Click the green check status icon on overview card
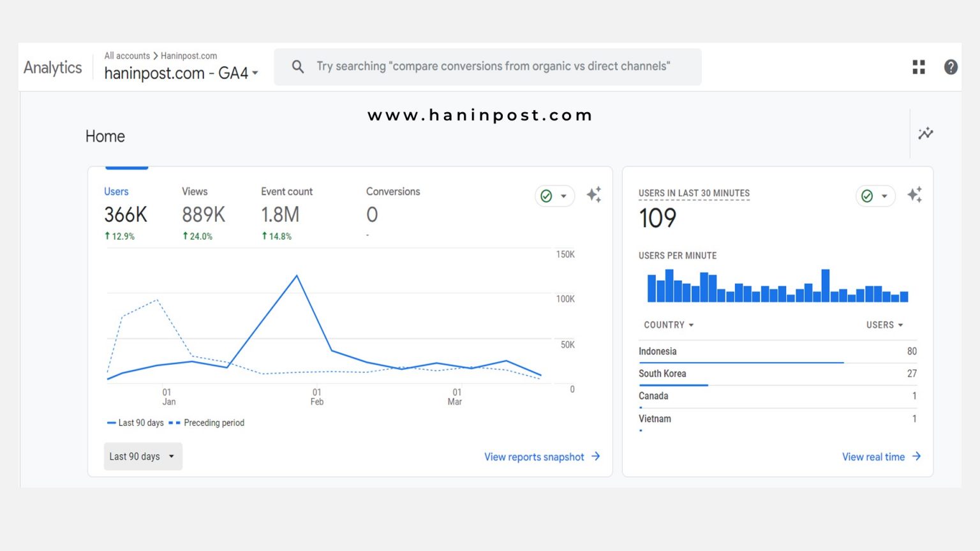Screen dimensions: 980x551 [546, 196]
